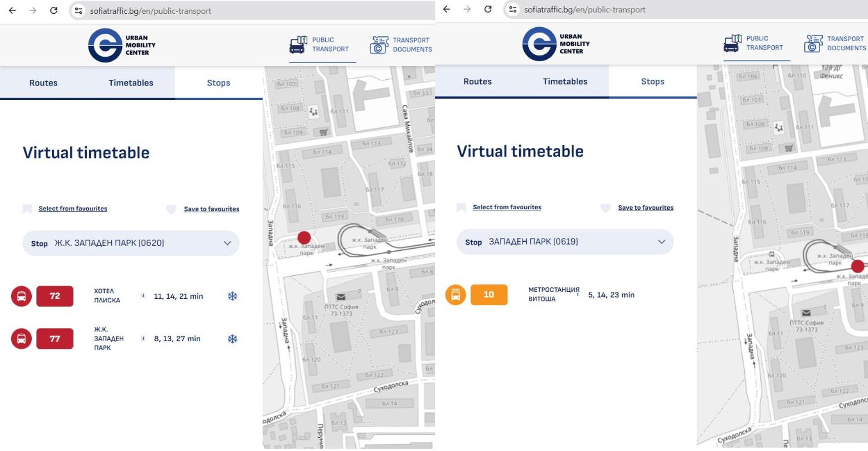Go back in the right browser window
The height and width of the screenshot is (451, 868).
coord(446,9)
